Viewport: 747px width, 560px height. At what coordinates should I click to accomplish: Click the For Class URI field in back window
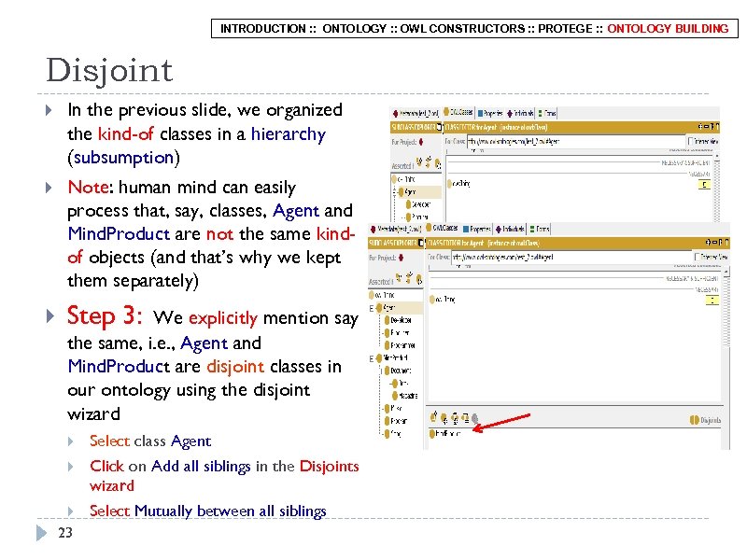coord(575,142)
